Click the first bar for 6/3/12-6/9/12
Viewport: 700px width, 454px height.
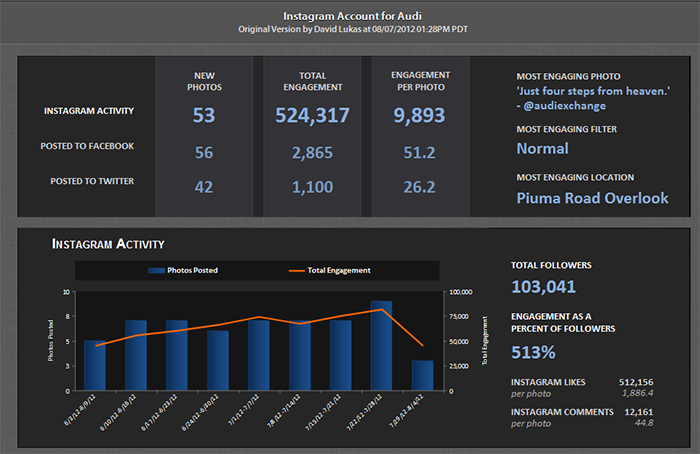(x=94, y=365)
